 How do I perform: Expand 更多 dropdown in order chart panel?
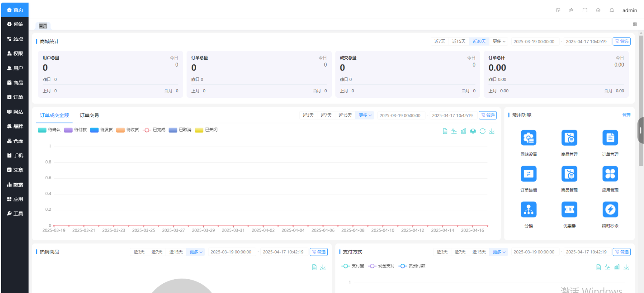coord(365,115)
